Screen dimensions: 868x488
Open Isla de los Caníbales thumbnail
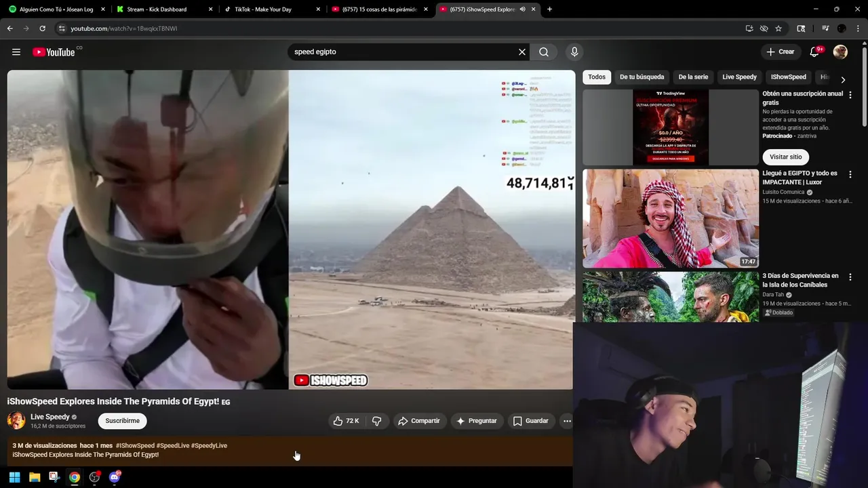point(671,297)
